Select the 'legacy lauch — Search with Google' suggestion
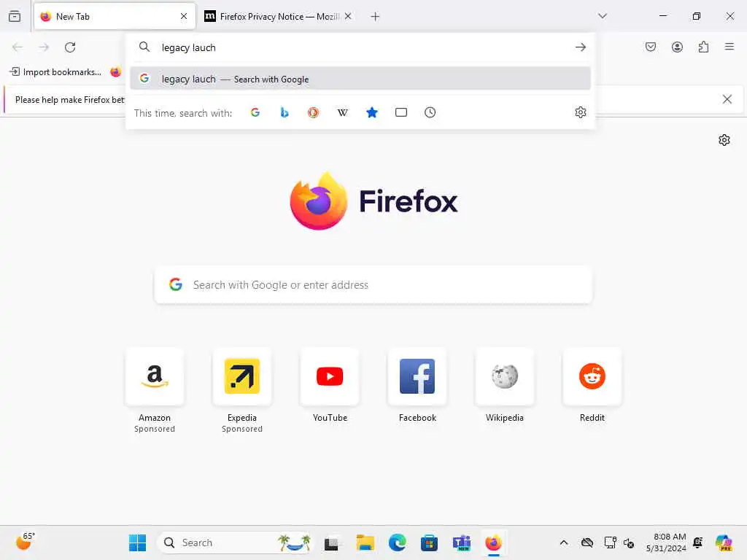Viewport: 747px width, 560px height. pyautogui.click(x=360, y=79)
